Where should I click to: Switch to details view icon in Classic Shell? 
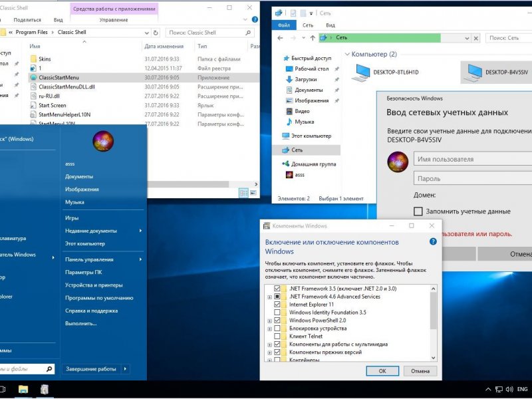[x=243, y=193]
